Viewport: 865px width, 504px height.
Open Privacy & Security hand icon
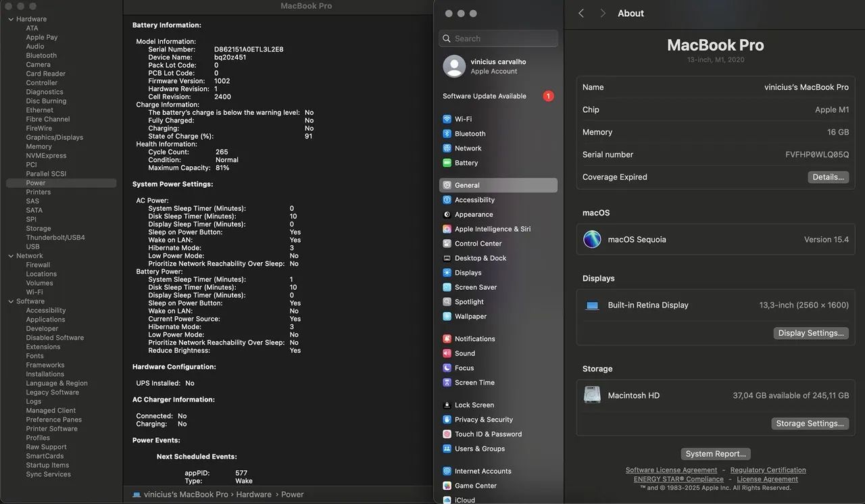447,420
